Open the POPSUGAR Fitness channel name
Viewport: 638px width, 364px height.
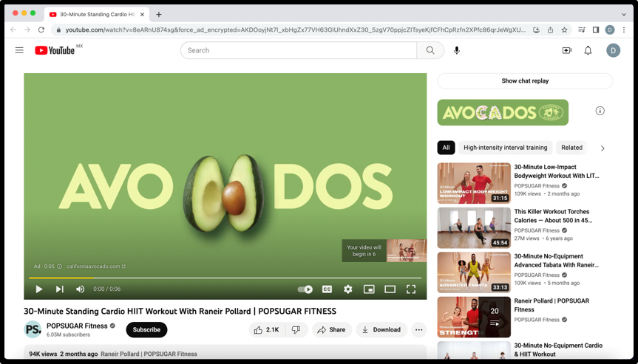pyautogui.click(x=78, y=326)
